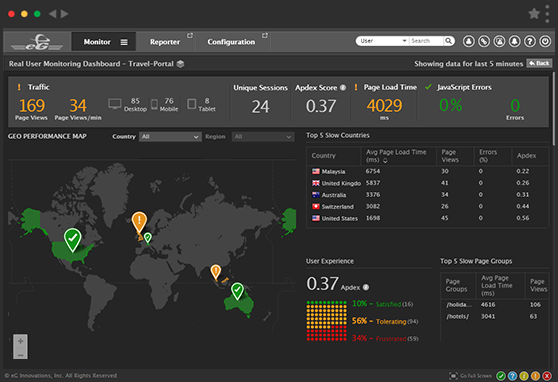Screen dimensions: 558x382
Task: Click the Apdex dot matrix chart
Action: pyautogui.click(x=327, y=321)
